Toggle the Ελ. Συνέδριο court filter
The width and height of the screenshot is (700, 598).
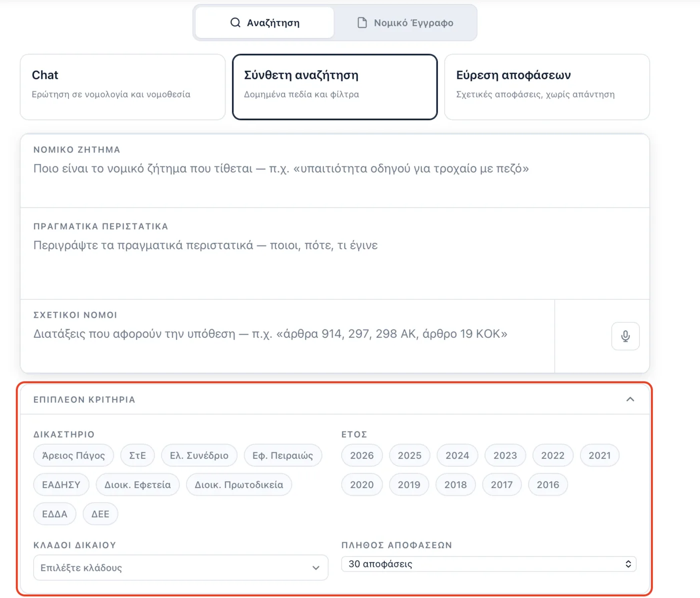(x=199, y=456)
